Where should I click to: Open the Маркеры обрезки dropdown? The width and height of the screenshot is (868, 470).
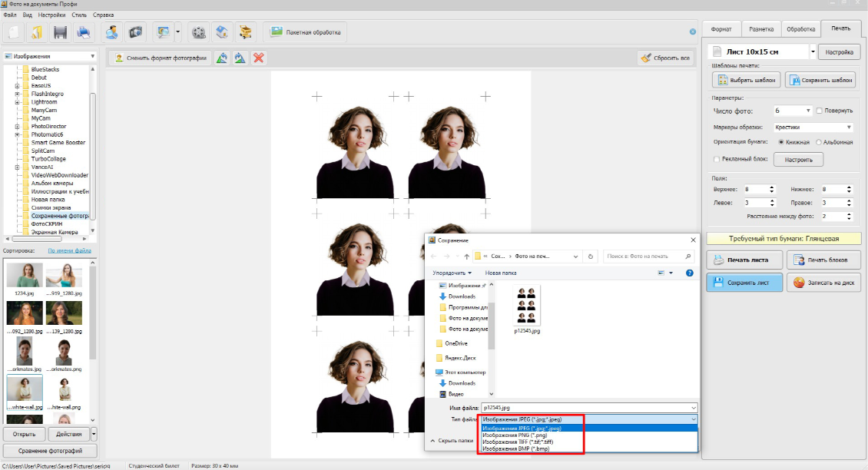[813, 127]
